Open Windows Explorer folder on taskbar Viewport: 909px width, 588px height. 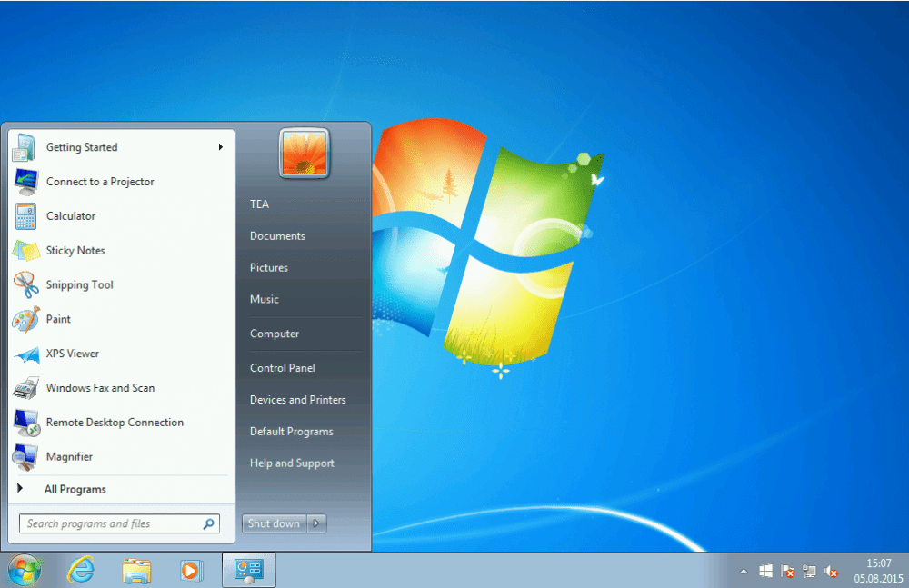click(x=136, y=571)
